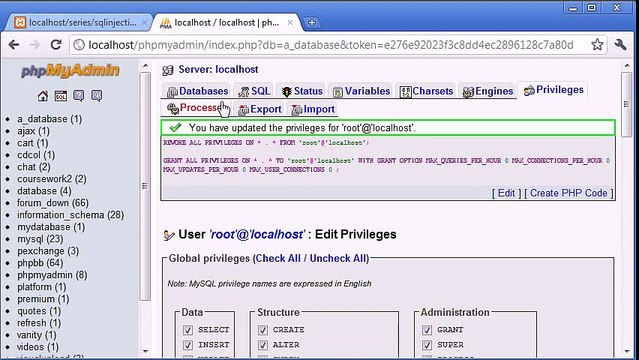
Task: Open the Documentation icon beside the help icon
Action: [x=96, y=96]
